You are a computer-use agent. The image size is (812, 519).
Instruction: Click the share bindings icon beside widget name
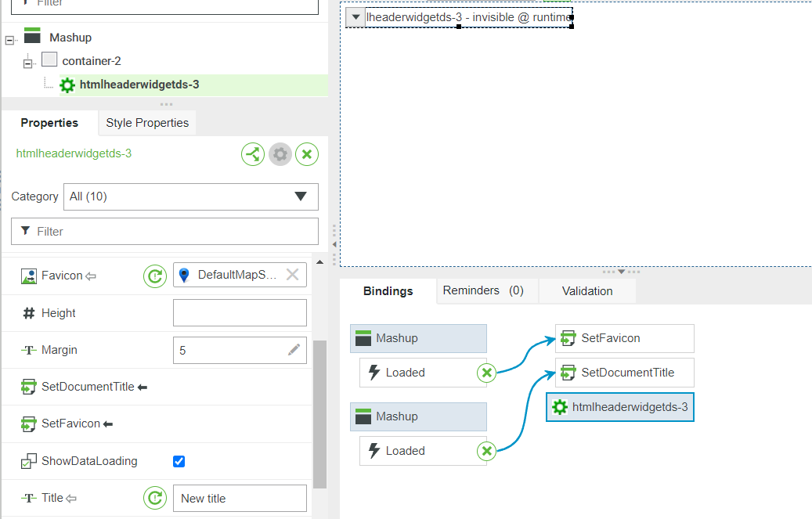(252, 154)
